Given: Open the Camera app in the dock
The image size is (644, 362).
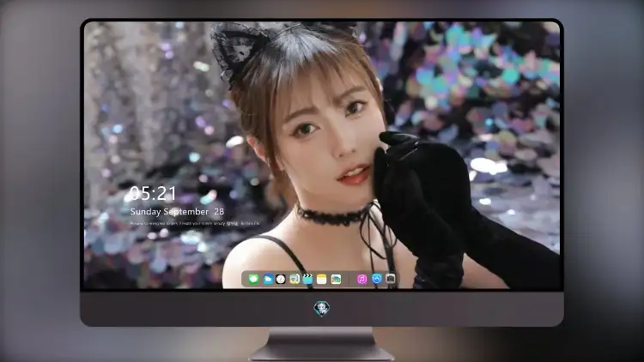Looking at the screenshot, I should pos(390,279).
